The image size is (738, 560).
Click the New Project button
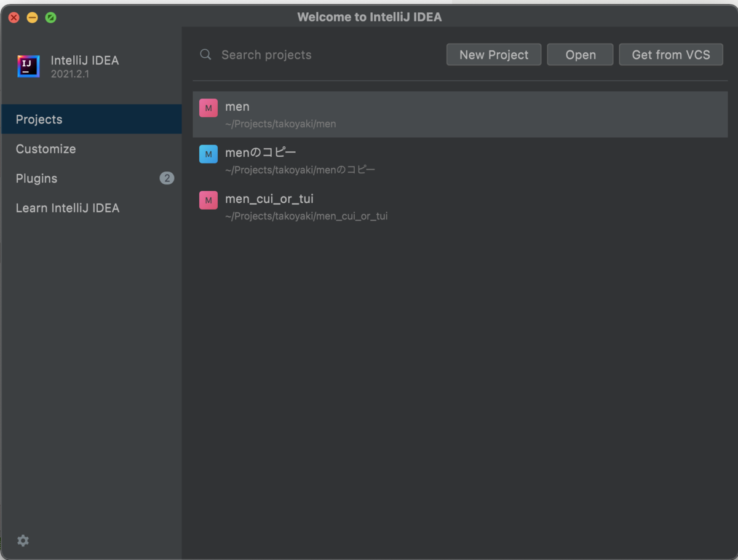[494, 55]
